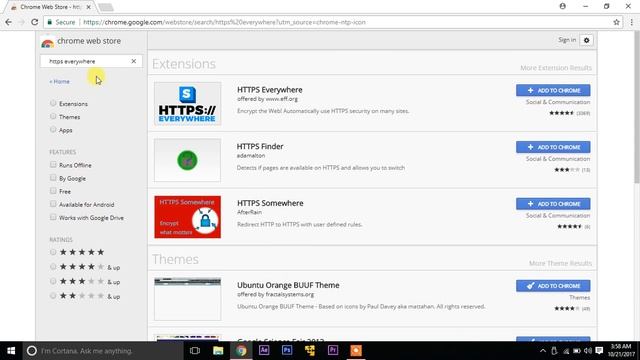Launch After Effects from the taskbar
The height and width of the screenshot is (360, 640).
[x=264, y=351]
